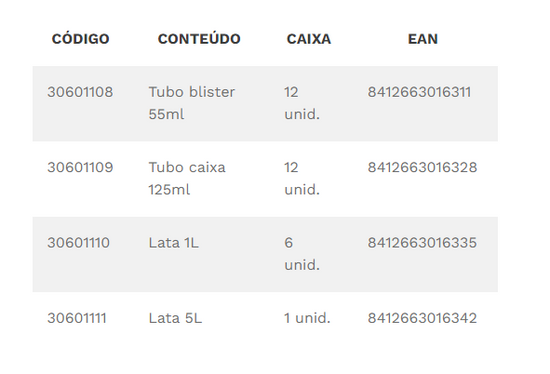Select product code 30601109
Screen dimensions: 550x374
[x=80, y=167]
